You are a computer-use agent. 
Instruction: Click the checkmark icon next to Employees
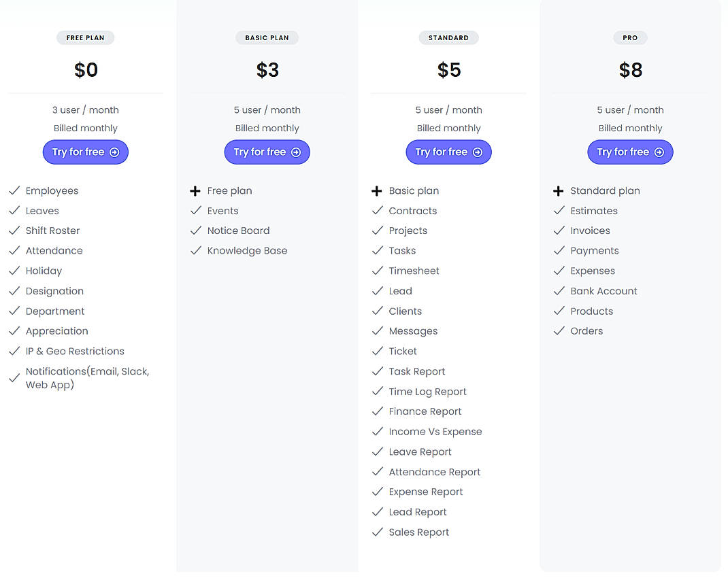point(14,190)
